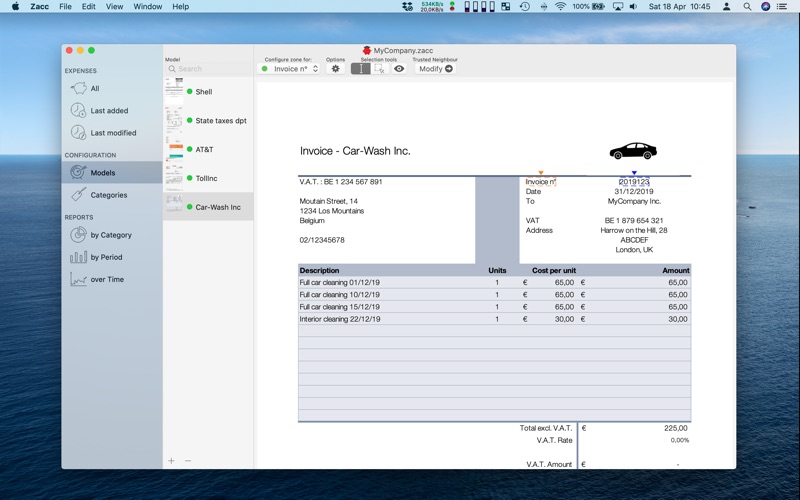Screen dimensions: 800x500
Task: Open report by Category
Action: pyautogui.click(x=111, y=235)
